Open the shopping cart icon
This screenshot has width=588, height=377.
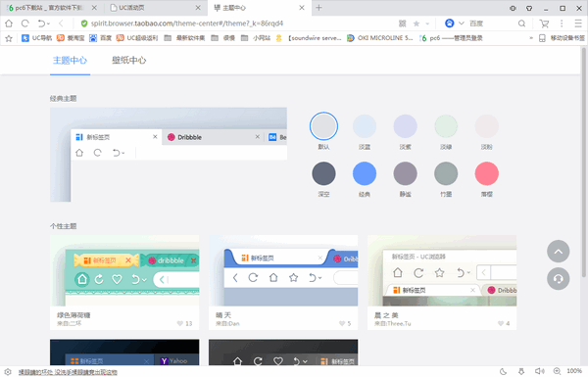(544, 24)
